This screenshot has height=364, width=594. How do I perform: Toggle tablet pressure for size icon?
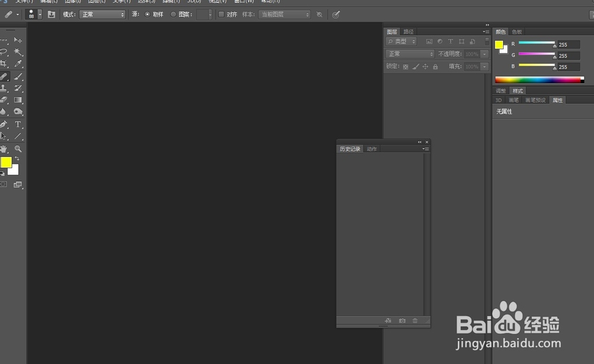click(336, 14)
